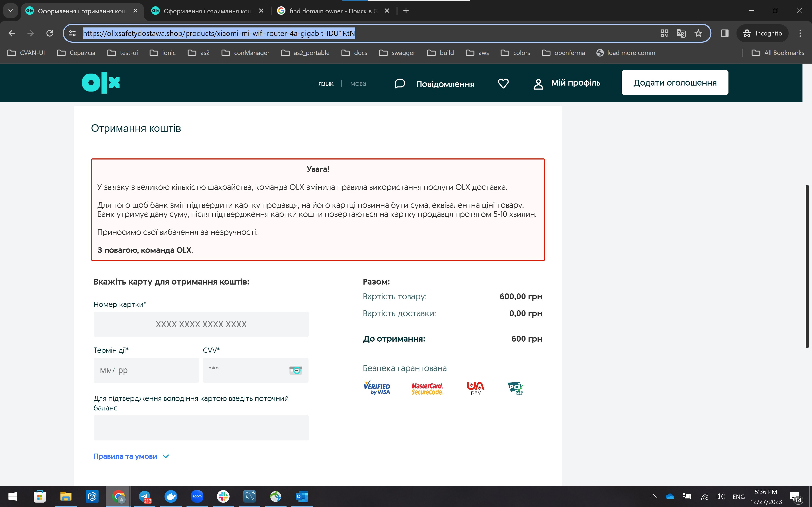
Task: Click the Google Translate icon in address bar
Action: point(681,33)
